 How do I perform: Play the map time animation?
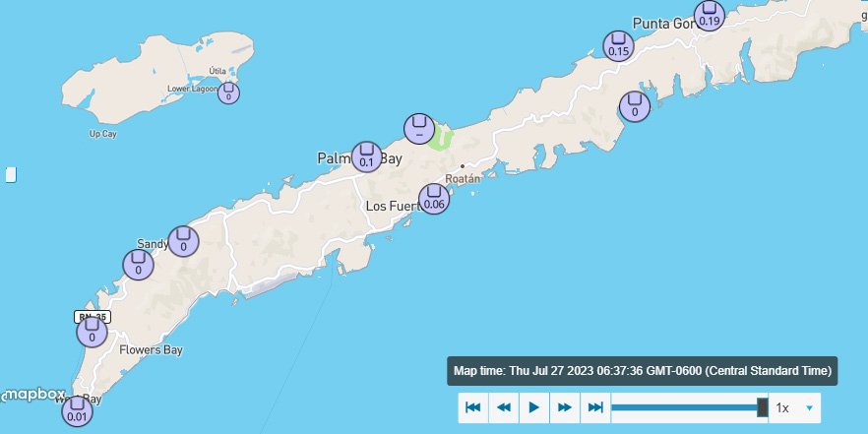533,407
